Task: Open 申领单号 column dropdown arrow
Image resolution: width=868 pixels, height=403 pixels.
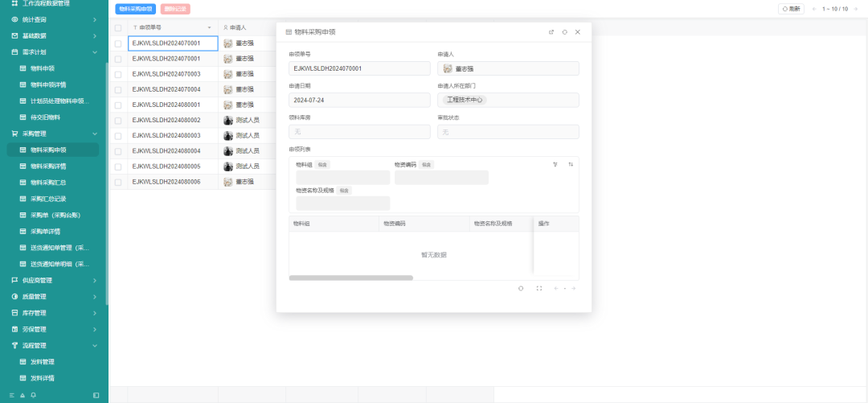Action: [210, 27]
